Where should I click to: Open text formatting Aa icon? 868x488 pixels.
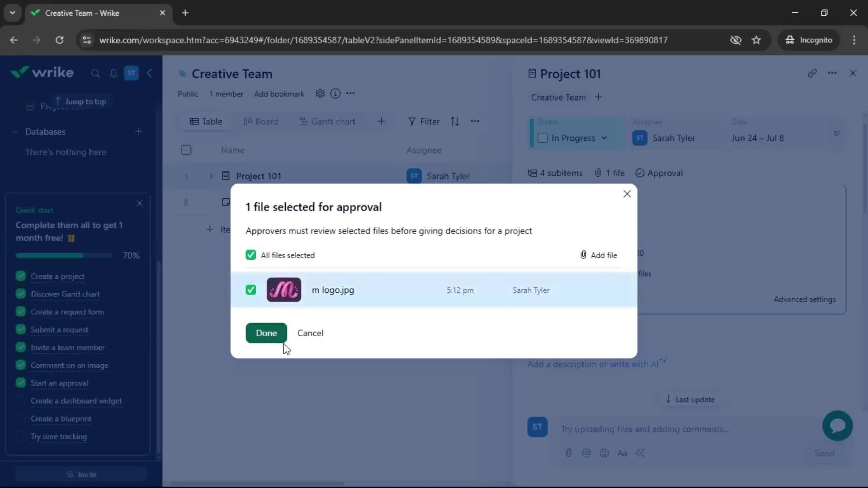622,453
